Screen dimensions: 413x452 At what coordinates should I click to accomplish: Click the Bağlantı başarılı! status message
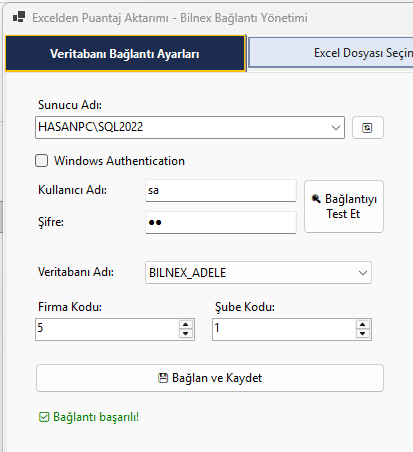click(89, 417)
